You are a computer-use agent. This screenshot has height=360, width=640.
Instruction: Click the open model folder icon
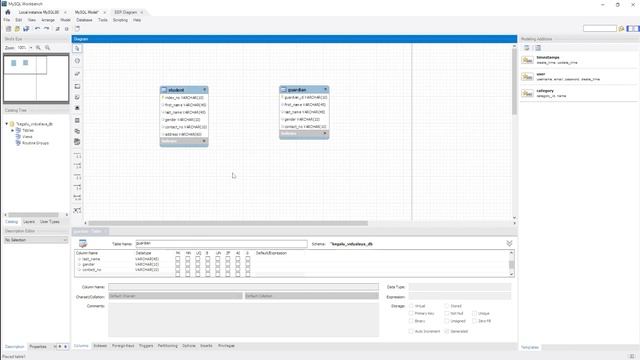click(17, 29)
